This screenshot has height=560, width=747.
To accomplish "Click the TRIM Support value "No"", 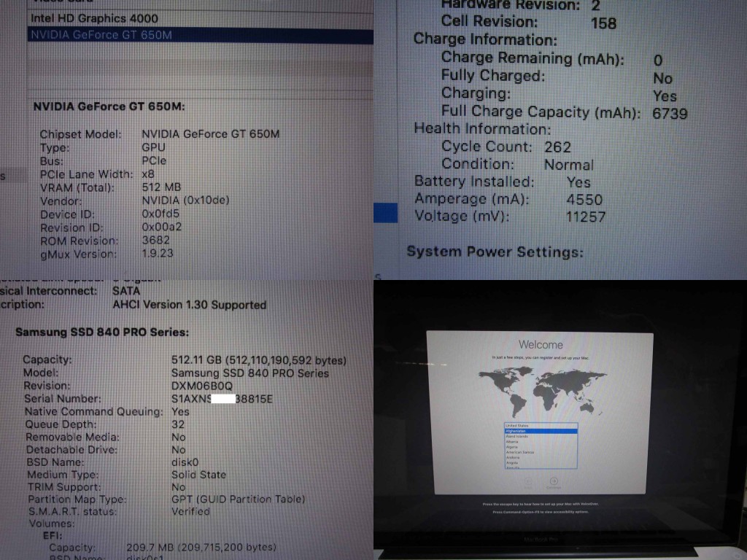I will click(178, 487).
